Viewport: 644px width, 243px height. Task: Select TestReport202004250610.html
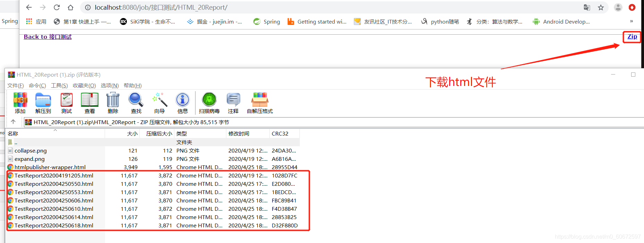pos(153,209)
